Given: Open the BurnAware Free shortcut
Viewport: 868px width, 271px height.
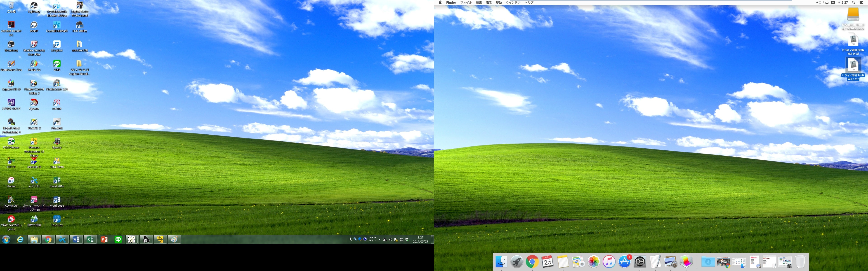Looking at the screenshot, I should click(11, 66).
